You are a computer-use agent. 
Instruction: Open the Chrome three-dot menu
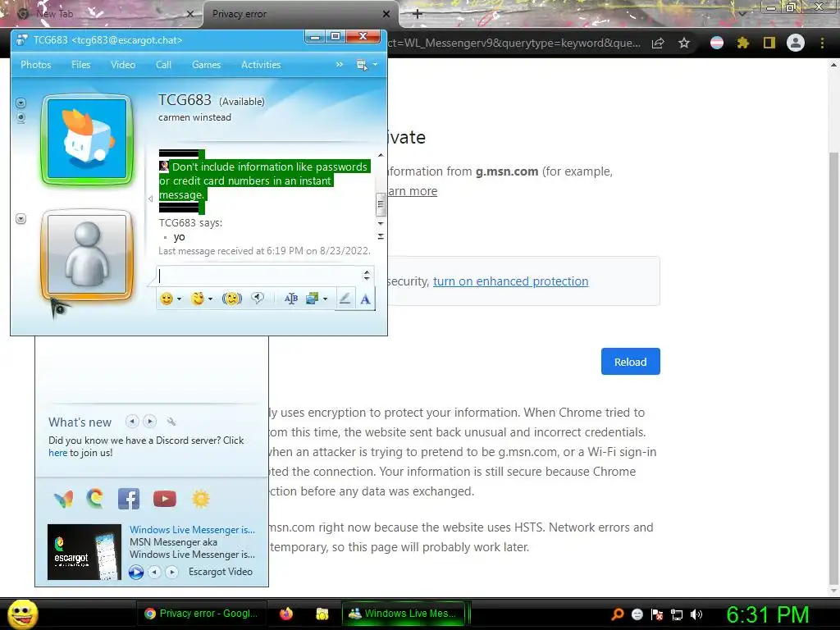click(822, 43)
